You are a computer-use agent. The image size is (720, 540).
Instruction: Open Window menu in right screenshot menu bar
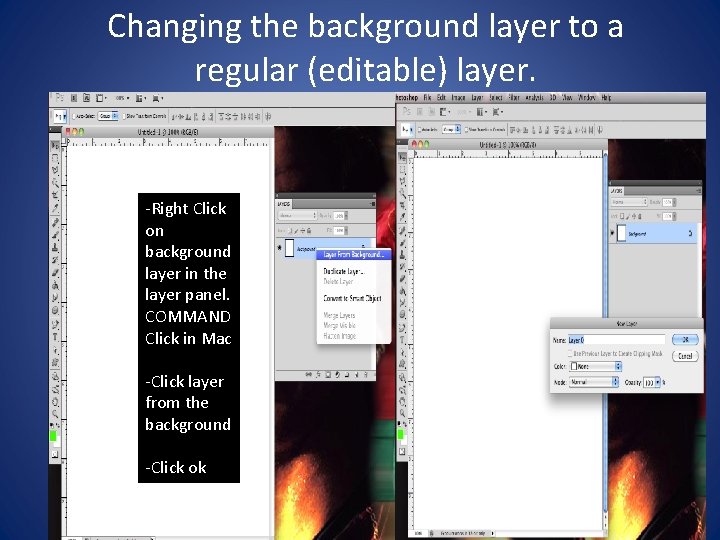(586, 98)
